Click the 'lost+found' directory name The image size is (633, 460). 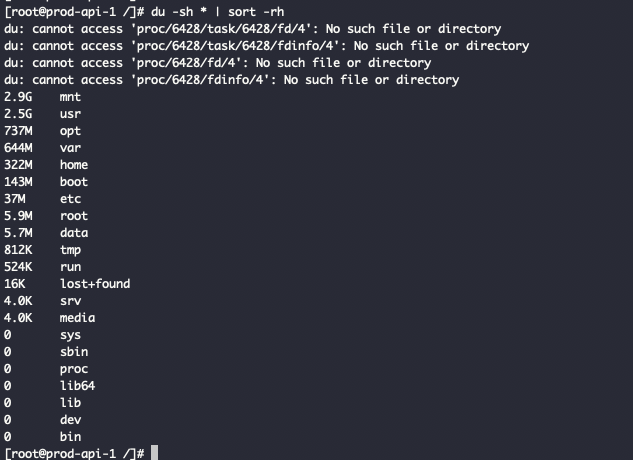95,284
